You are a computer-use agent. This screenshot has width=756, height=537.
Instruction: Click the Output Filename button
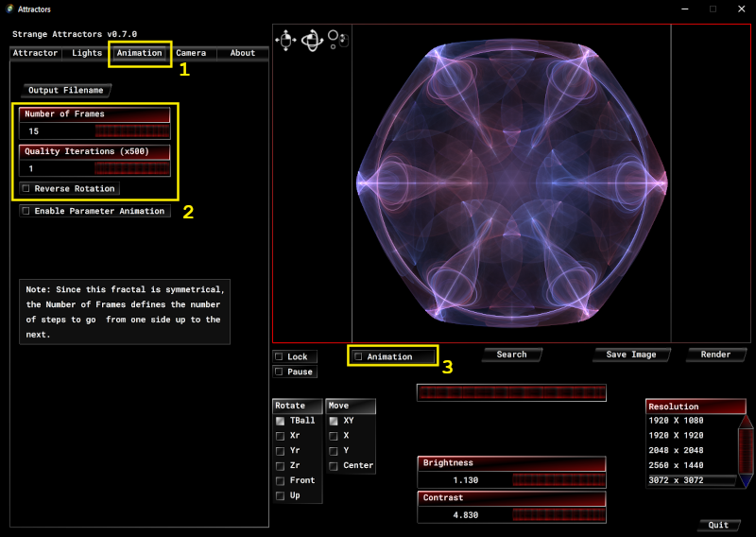point(66,90)
